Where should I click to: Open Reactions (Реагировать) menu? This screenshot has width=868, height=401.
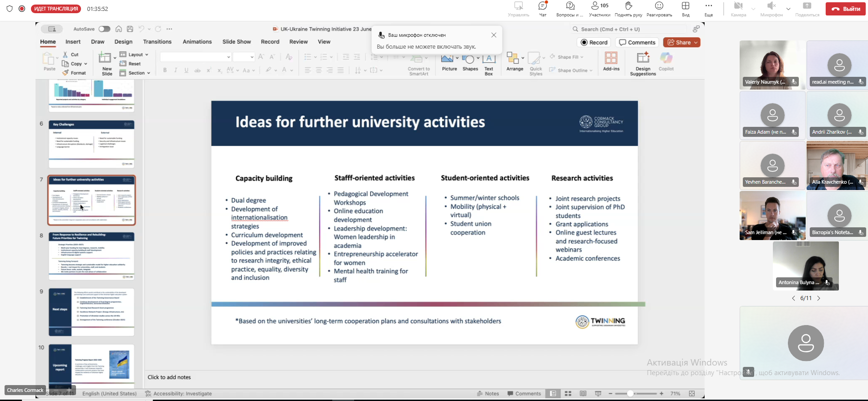(x=659, y=9)
